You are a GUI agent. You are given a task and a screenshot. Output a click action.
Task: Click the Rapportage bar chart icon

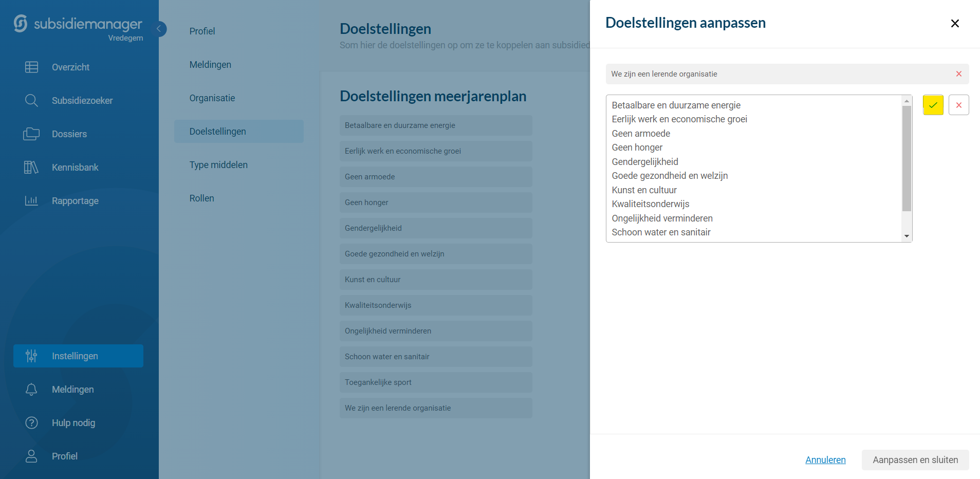tap(31, 201)
